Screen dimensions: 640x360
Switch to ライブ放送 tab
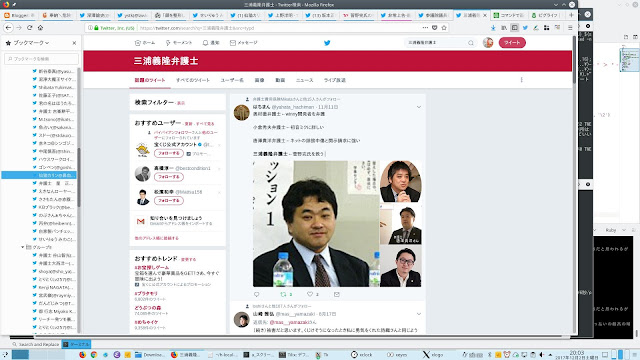pos(335,80)
